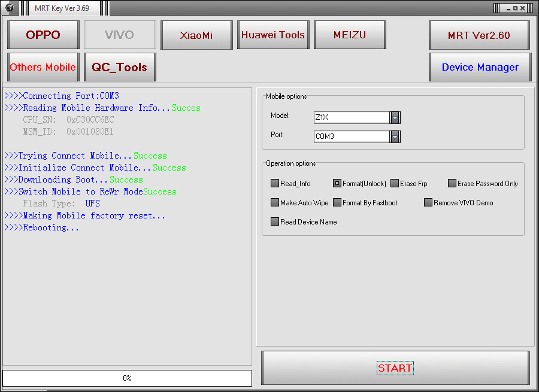Click the app icon in the title bar
Viewport: 539px width, 392px height.
tap(10, 8)
